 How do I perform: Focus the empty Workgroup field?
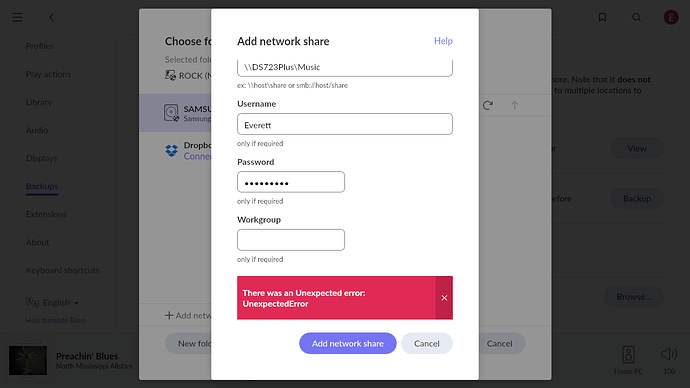coord(291,240)
